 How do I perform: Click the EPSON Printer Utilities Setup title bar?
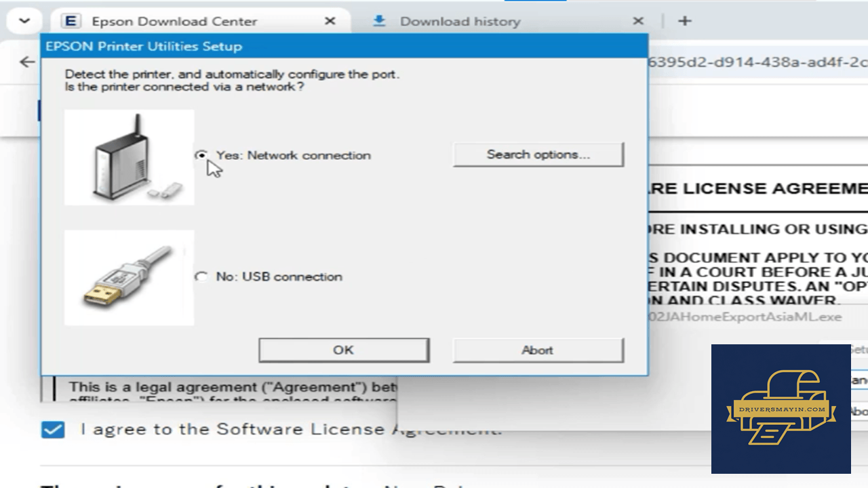coord(344,47)
